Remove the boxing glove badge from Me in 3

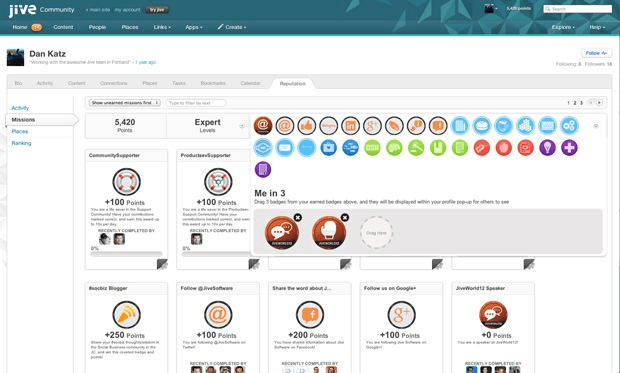tap(345, 217)
